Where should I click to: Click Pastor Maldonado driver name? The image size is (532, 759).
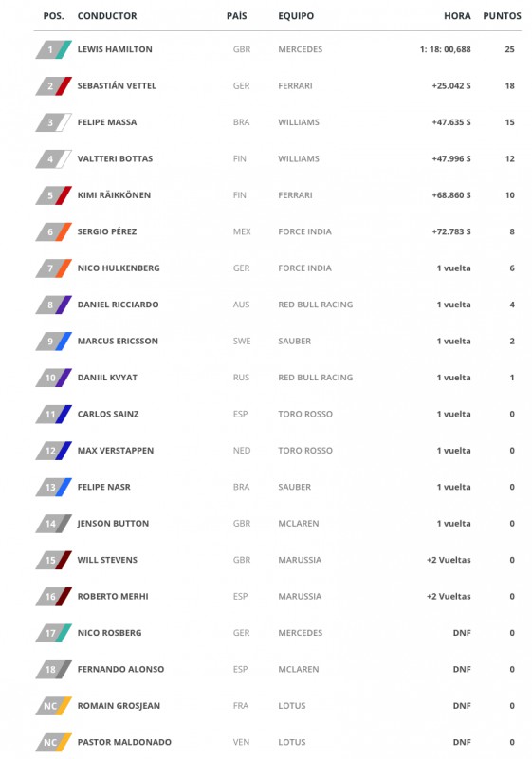(124, 742)
